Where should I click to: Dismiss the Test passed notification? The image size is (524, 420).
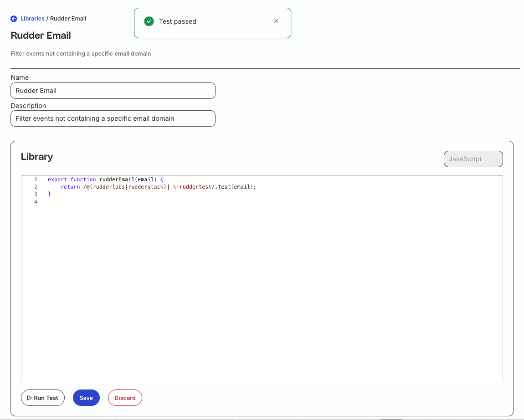(x=277, y=20)
